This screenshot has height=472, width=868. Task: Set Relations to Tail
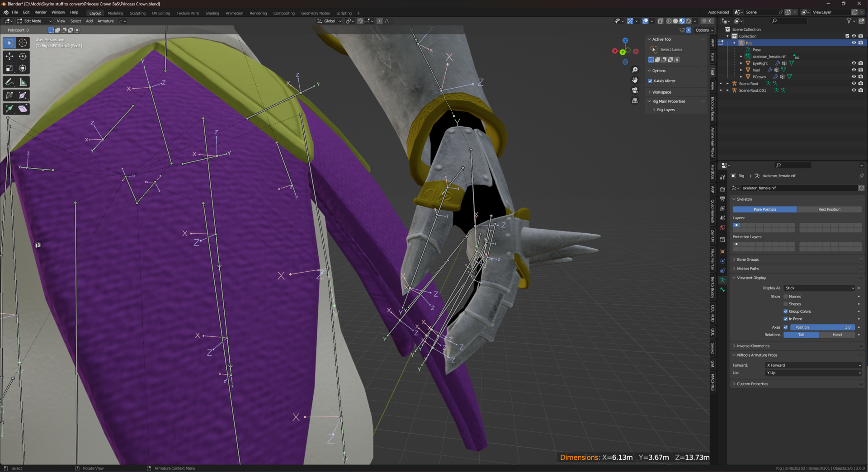pyautogui.click(x=801, y=335)
